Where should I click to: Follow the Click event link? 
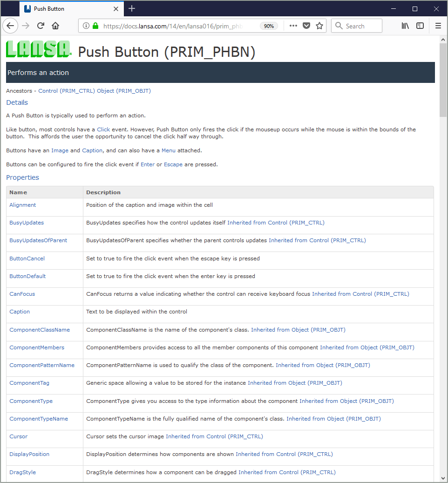pos(103,129)
